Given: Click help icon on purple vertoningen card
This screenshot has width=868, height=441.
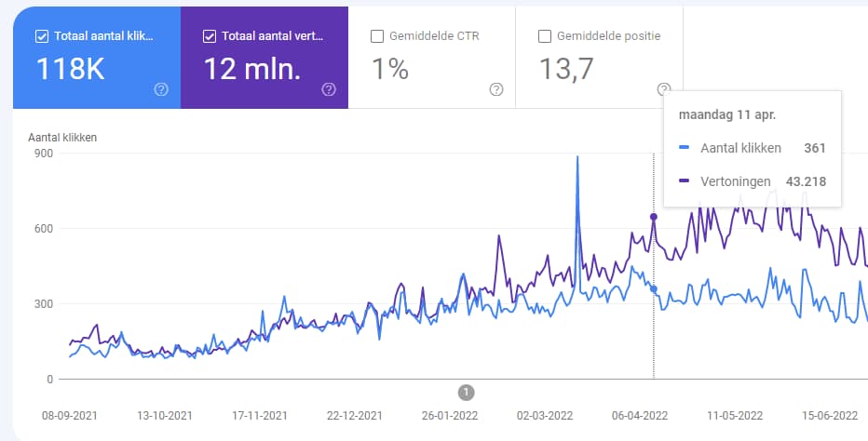Looking at the screenshot, I should 329,89.
